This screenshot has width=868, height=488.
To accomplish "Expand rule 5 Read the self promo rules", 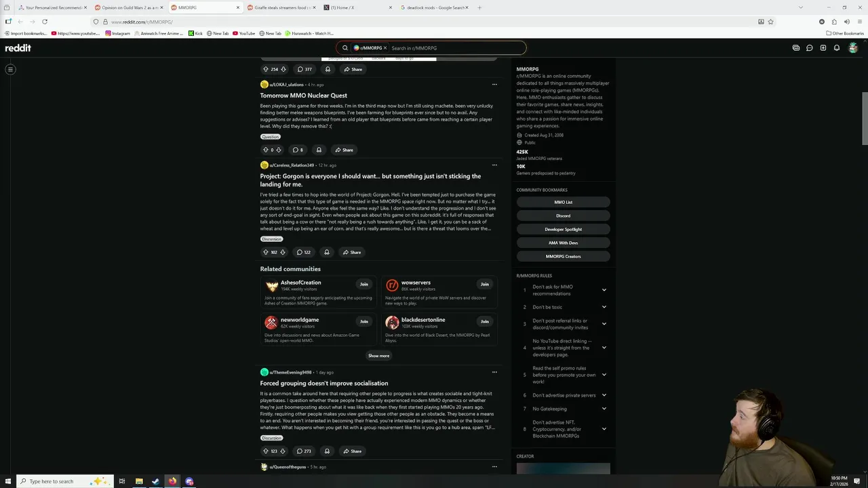I will click(x=604, y=375).
